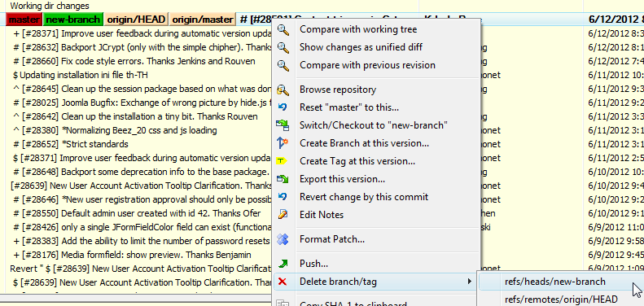The width and height of the screenshot is (644, 306).
Task: Choose Push... from context menu
Action: (x=313, y=264)
